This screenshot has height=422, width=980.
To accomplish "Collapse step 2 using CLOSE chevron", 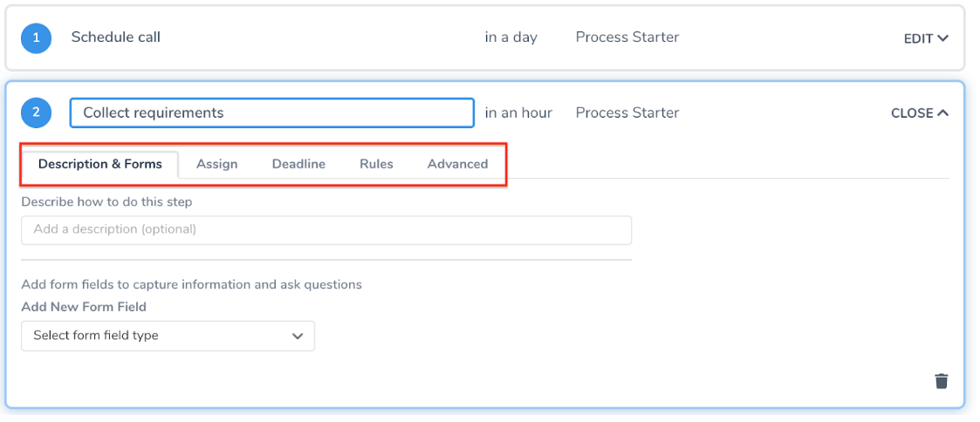I will tap(942, 113).
